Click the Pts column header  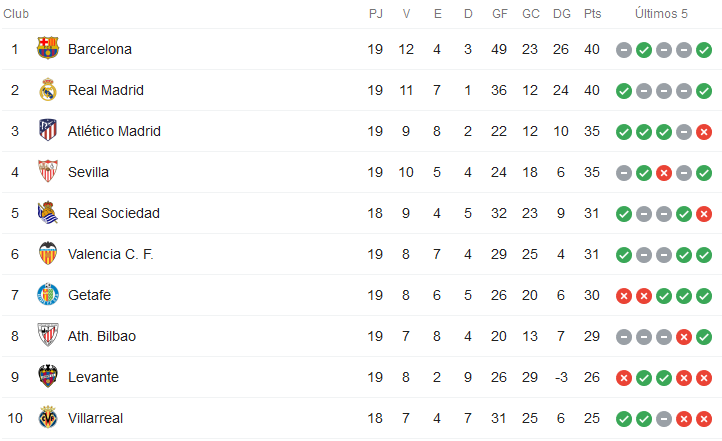592,14
